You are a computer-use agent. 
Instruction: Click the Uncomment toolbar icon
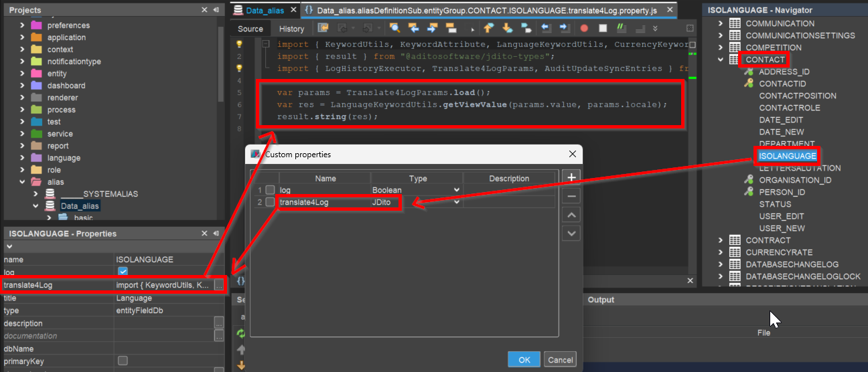tap(640, 28)
